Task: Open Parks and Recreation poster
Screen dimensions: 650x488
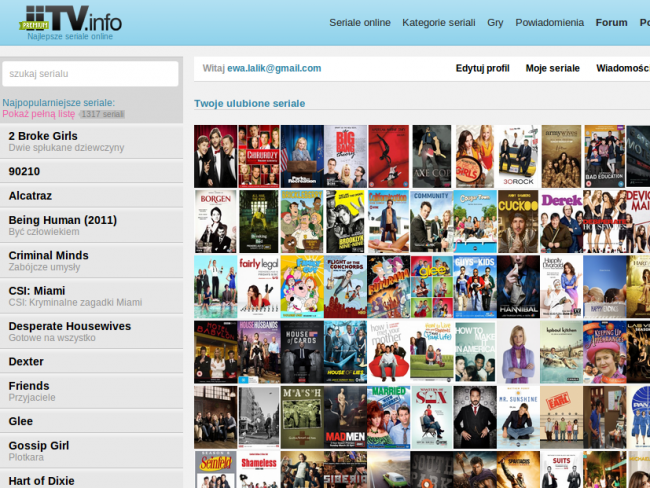Action: (x=302, y=156)
